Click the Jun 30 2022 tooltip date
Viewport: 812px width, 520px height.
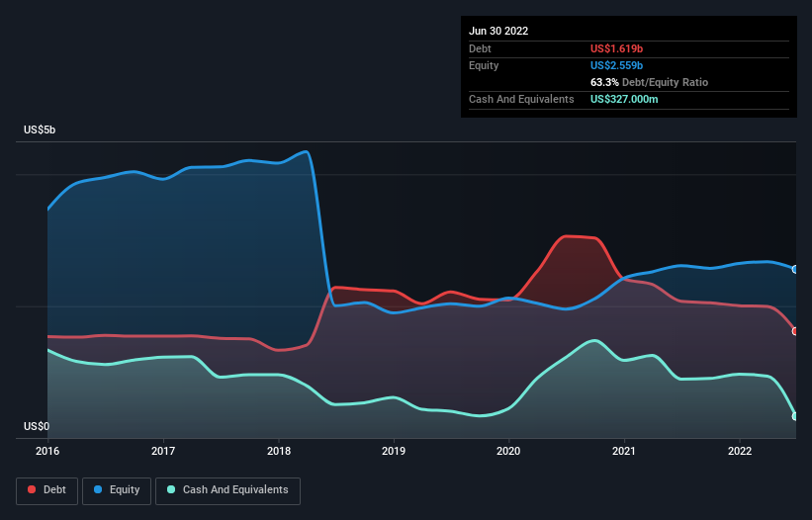pos(498,31)
